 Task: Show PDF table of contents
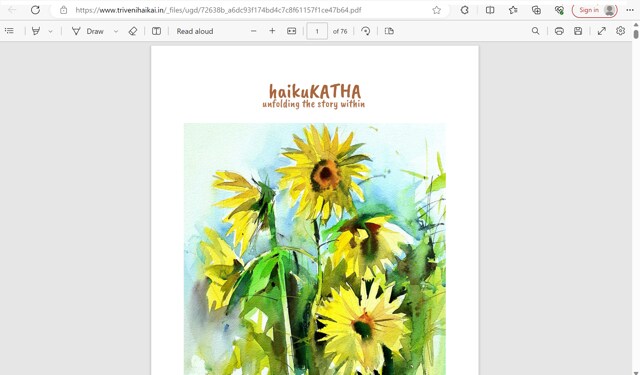tap(9, 31)
